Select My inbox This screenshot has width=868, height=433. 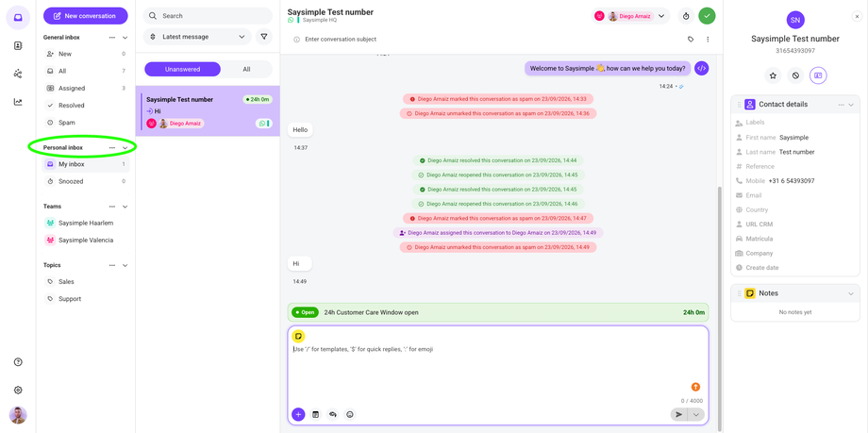coord(86,164)
